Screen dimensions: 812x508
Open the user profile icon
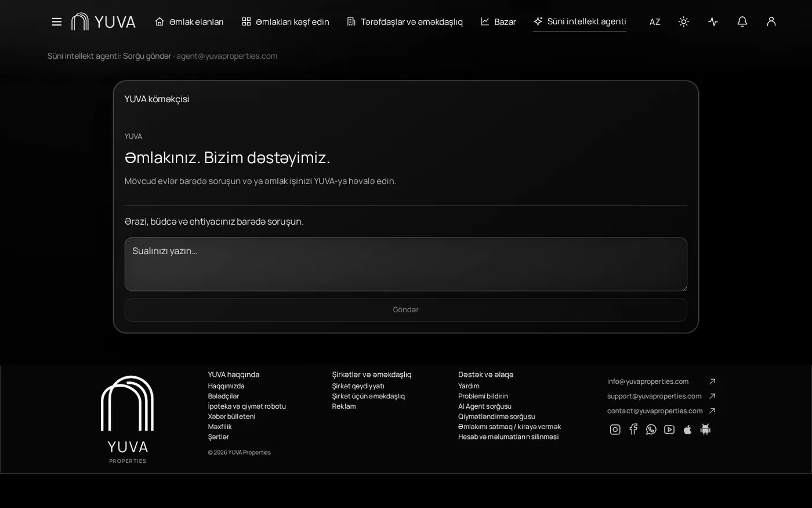pyautogui.click(x=771, y=21)
